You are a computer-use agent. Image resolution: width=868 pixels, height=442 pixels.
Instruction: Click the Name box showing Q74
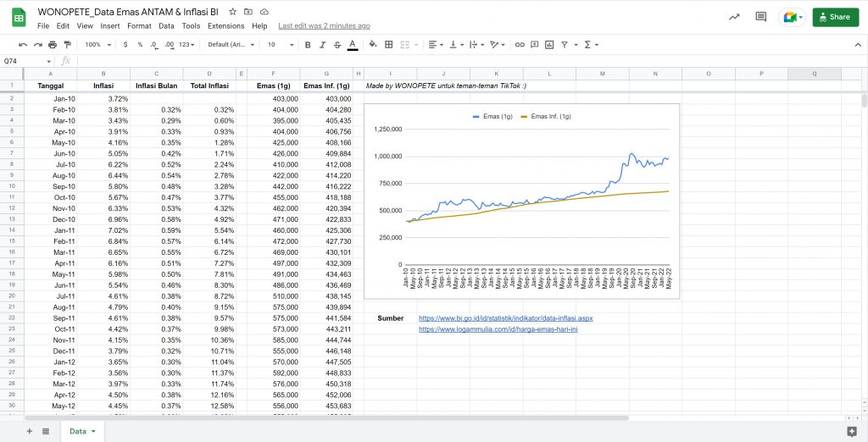coord(21,61)
